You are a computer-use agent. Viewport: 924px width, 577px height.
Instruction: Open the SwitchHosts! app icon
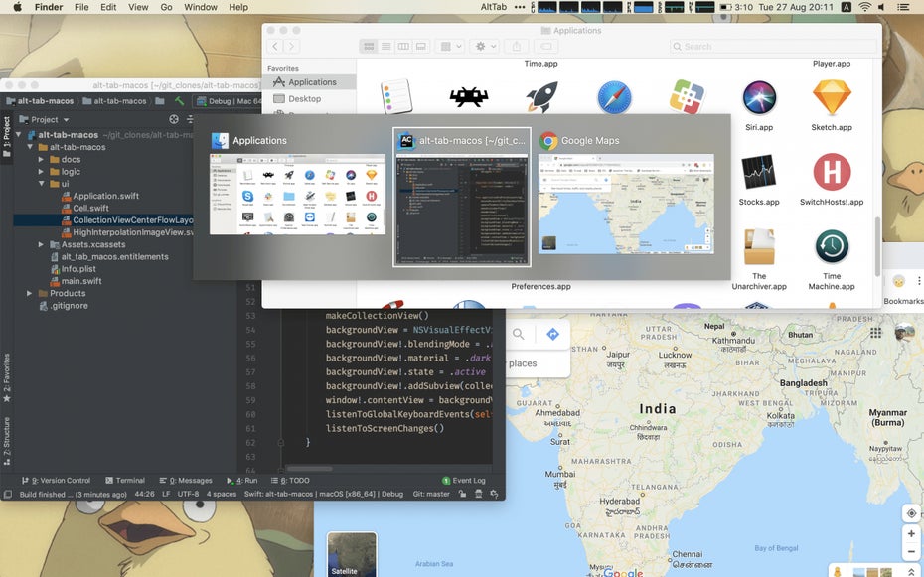[x=832, y=172]
